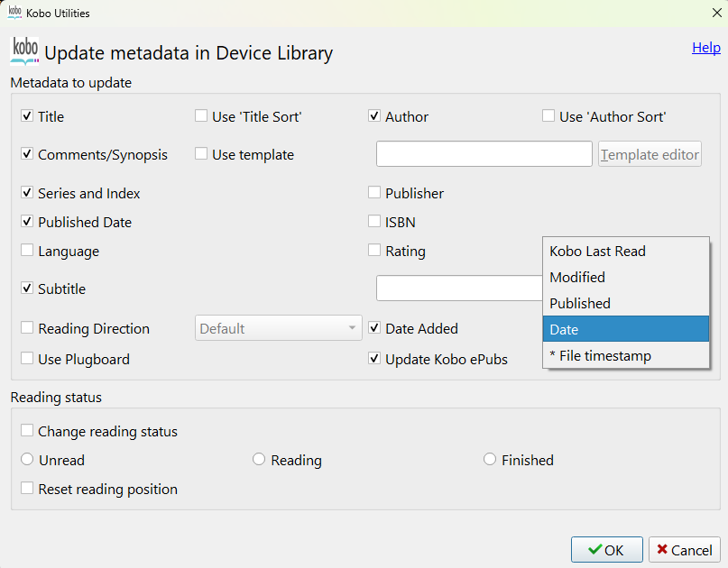Open the Help link

tap(706, 47)
